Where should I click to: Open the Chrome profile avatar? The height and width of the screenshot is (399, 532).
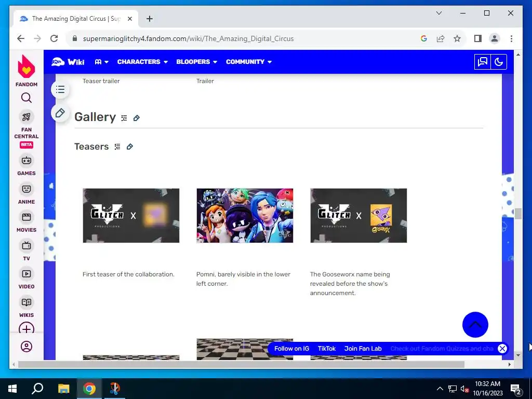[495, 38]
